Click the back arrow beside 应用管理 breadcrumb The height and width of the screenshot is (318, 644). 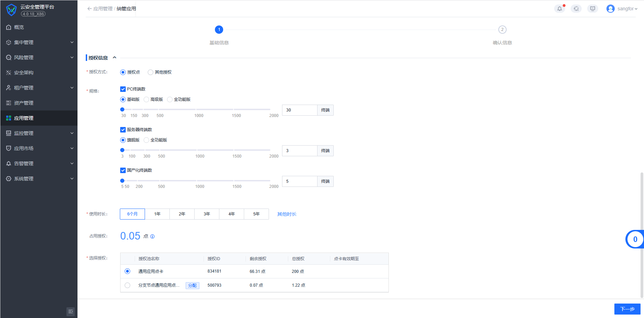point(90,9)
